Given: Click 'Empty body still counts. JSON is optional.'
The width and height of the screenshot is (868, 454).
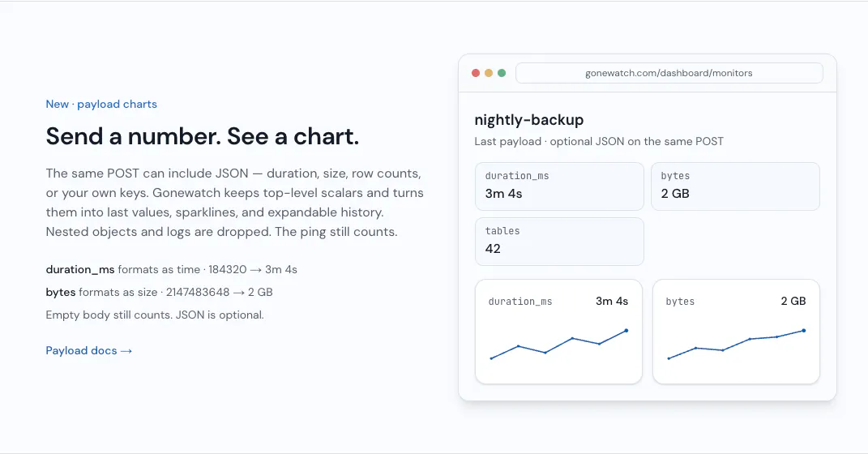Looking at the screenshot, I should point(155,315).
